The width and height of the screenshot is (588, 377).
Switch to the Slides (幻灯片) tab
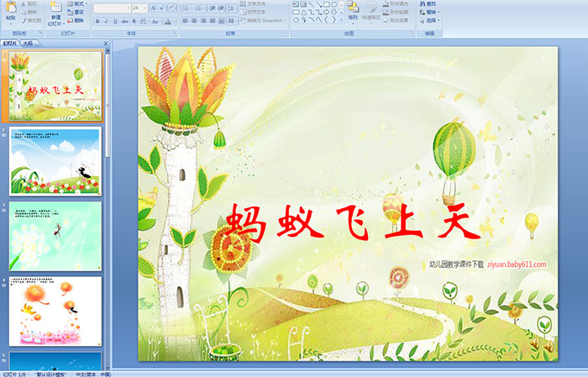click(x=10, y=42)
